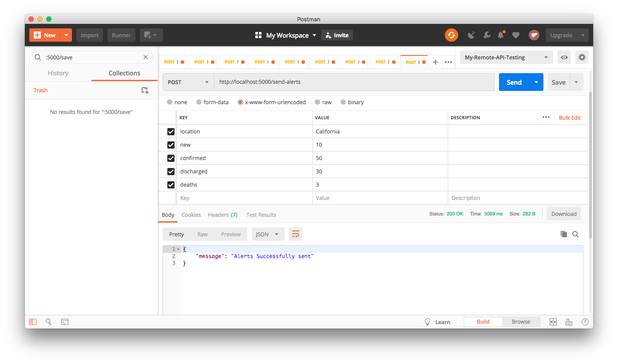This screenshot has width=618, height=364.
Task: Download the response
Action: tap(564, 214)
